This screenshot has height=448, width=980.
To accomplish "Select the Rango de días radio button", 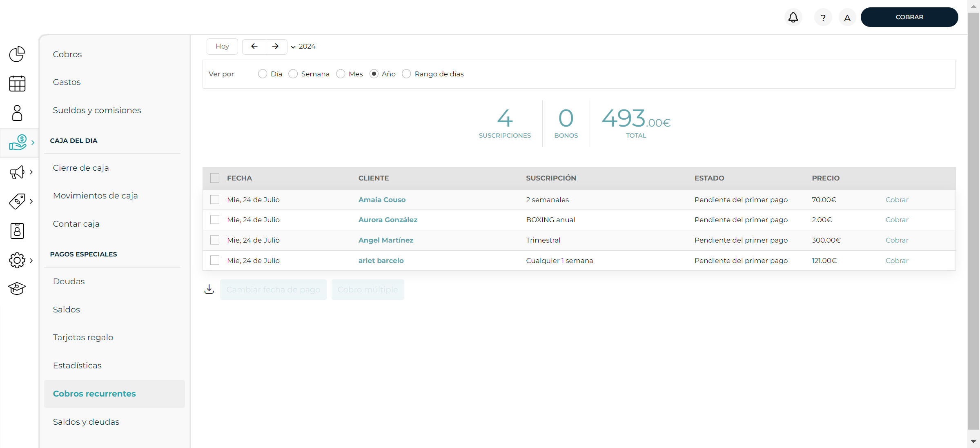I will click(x=406, y=74).
